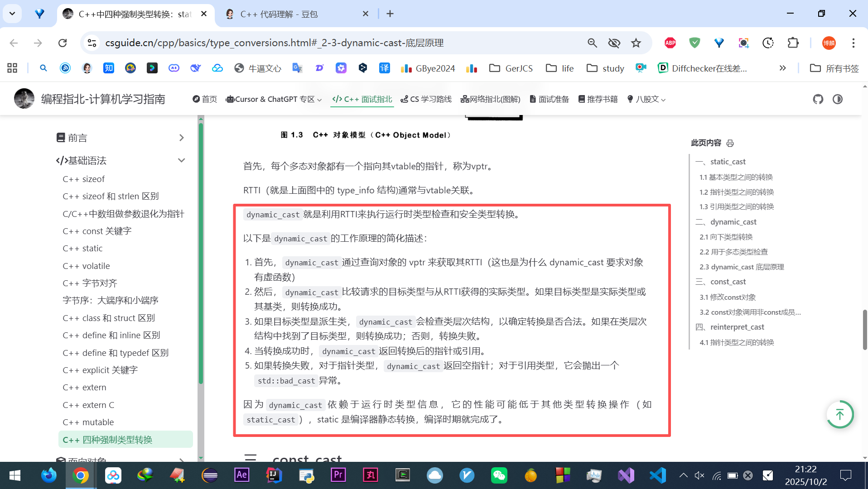Open the tab search dropdown arrow

(12, 14)
